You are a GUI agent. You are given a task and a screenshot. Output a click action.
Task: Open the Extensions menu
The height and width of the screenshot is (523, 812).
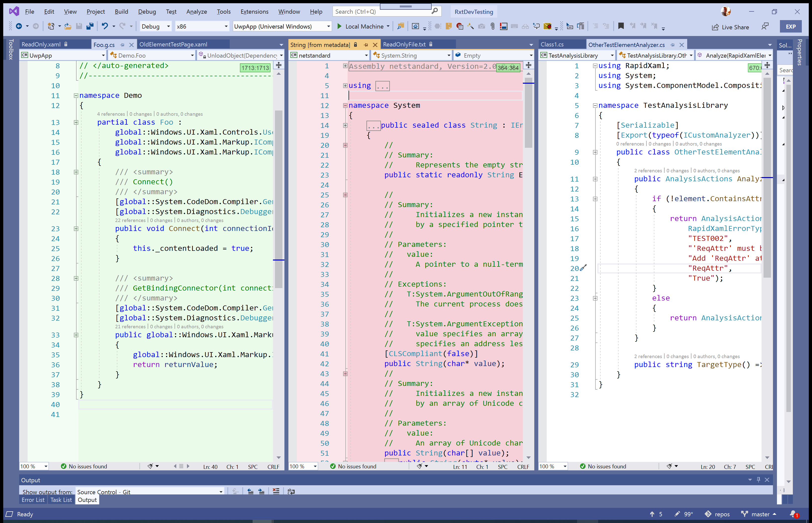click(254, 11)
